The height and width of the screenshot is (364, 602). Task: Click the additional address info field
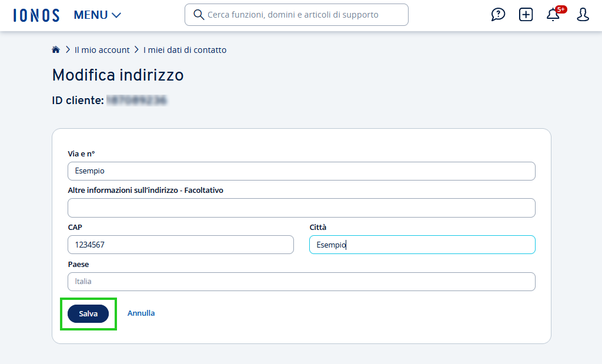pos(302,208)
